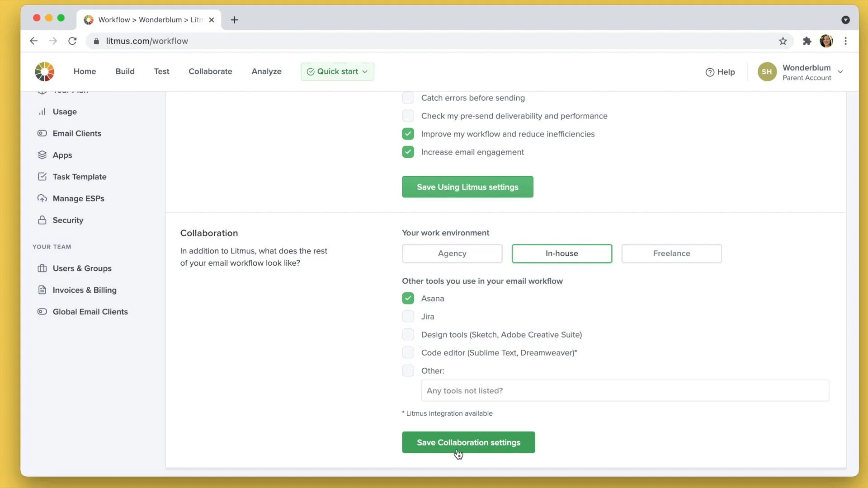The width and height of the screenshot is (868, 488).
Task: Open the Security sidebar link
Action: point(68,220)
